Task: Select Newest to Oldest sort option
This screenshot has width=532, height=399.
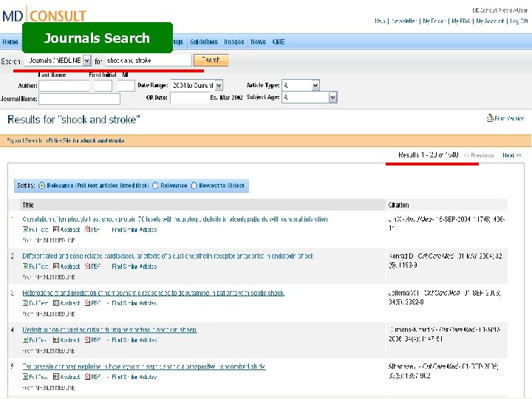Action: click(x=194, y=185)
